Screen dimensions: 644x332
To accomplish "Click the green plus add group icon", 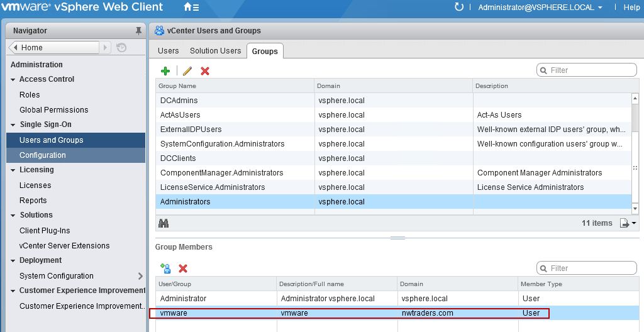I will [165, 71].
